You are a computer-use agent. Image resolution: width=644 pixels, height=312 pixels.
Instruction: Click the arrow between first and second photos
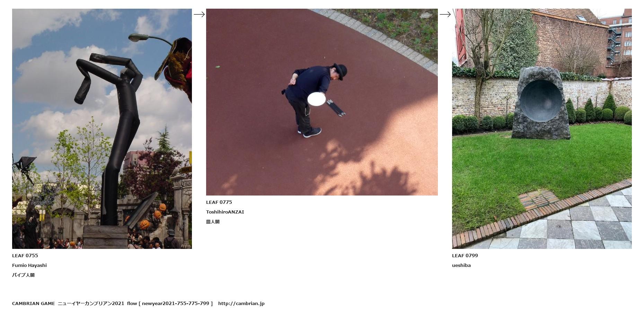199,14
